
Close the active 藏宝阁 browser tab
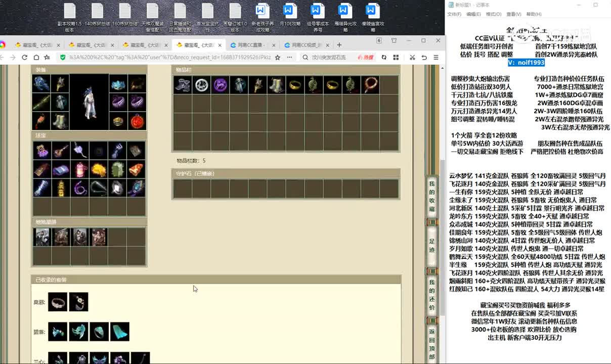(220, 45)
